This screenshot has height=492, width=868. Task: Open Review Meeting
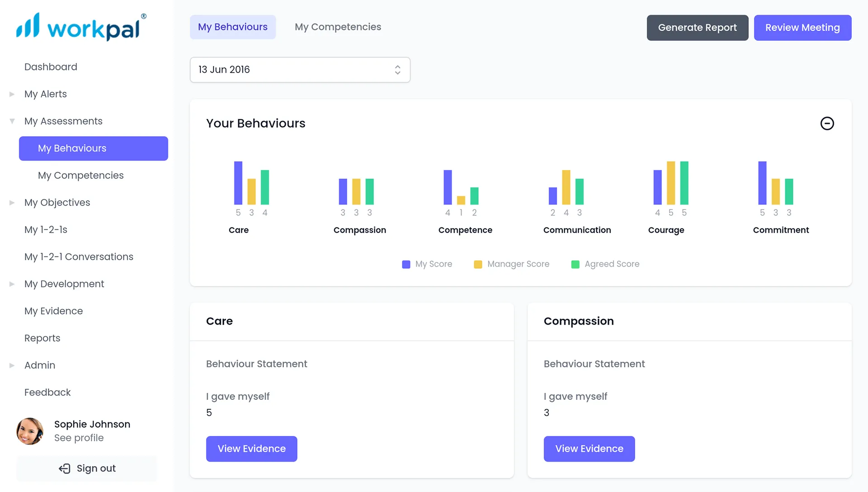(x=802, y=28)
